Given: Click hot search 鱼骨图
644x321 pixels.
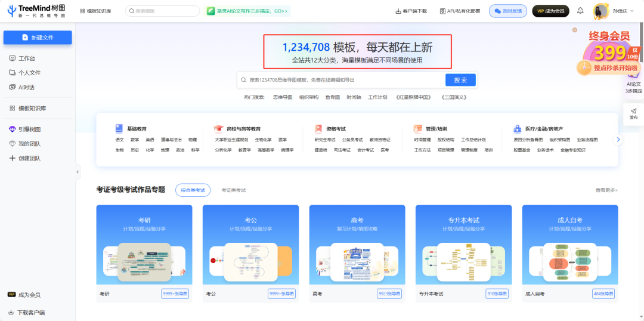Looking at the screenshot, I should (333, 97).
